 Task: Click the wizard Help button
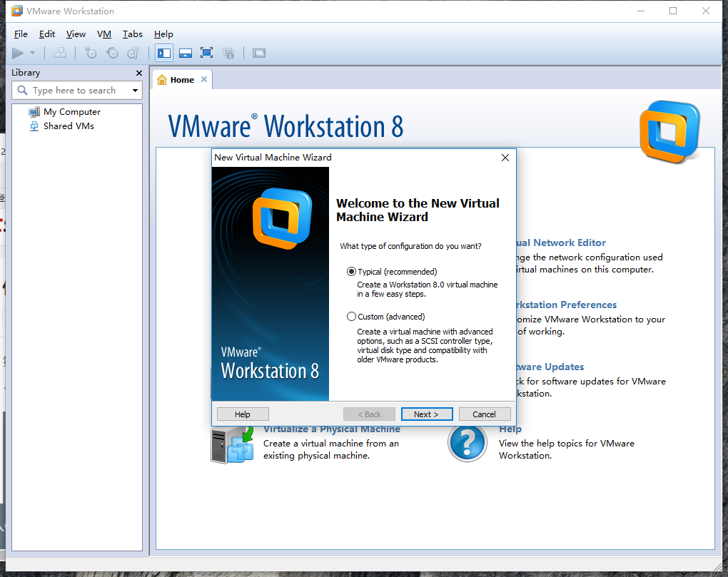pos(243,414)
